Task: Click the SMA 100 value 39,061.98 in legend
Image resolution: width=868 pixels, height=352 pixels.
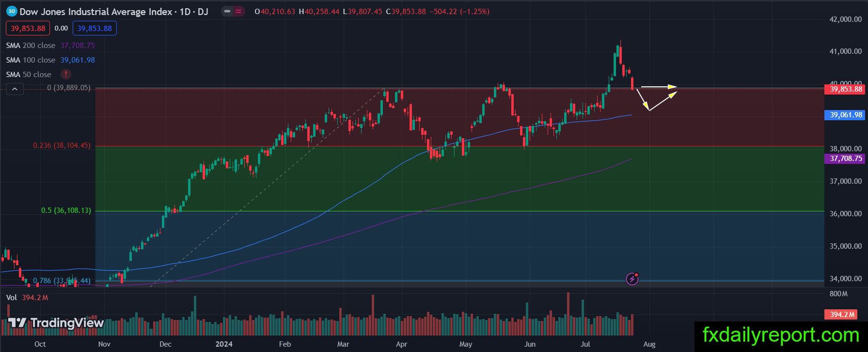Action: (78, 60)
